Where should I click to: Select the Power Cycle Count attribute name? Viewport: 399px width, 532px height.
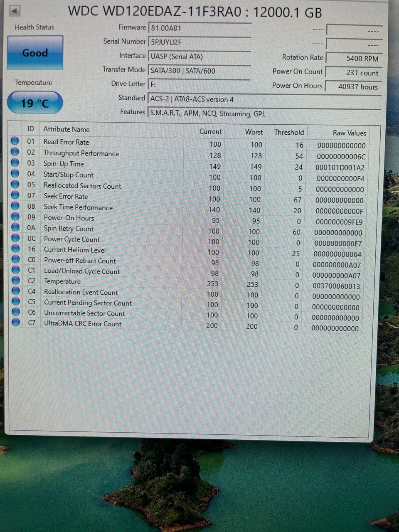72,239
